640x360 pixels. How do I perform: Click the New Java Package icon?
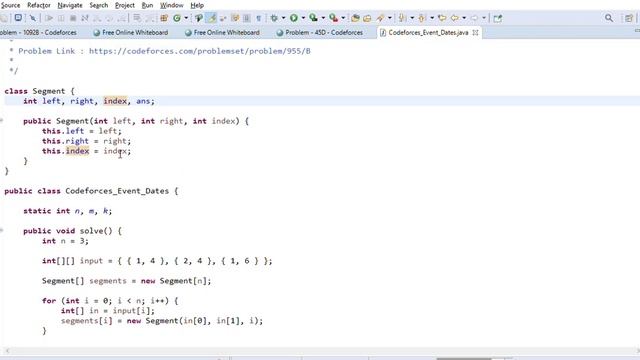tap(164, 18)
